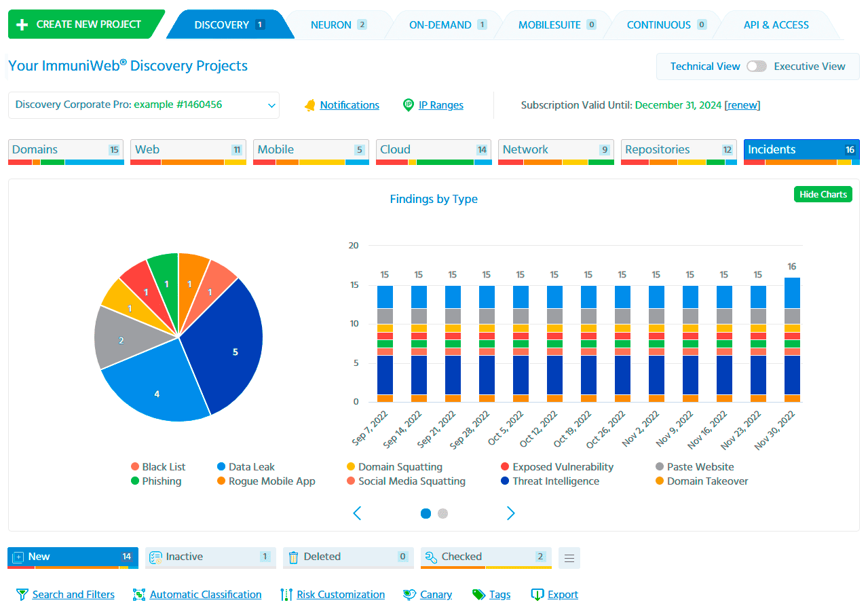Click the green IP pin icon
Viewport: 868px width, 613px height.
pyautogui.click(x=409, y=105)
